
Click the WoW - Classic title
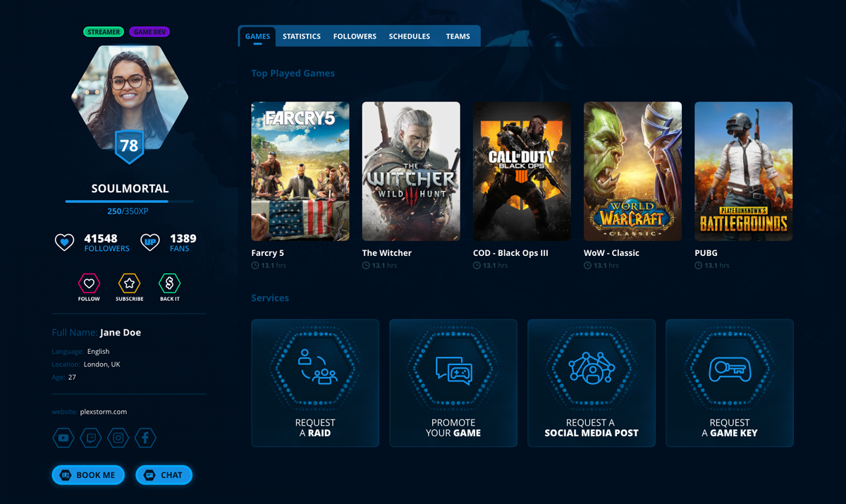pos(611,253)
